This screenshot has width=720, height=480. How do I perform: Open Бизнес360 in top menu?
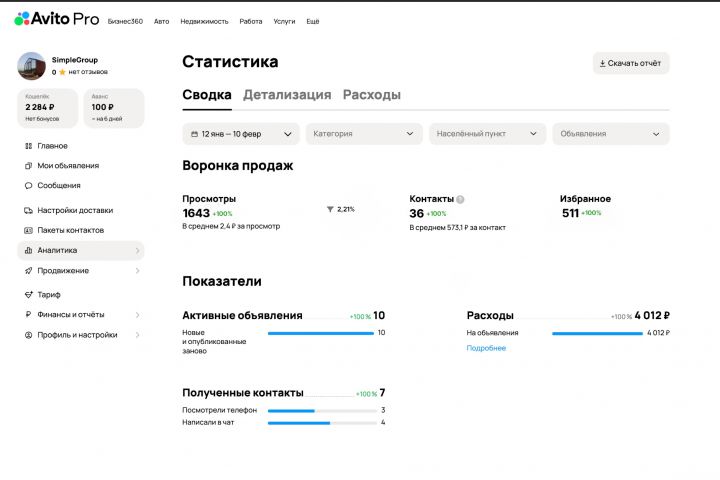[125, 21]
